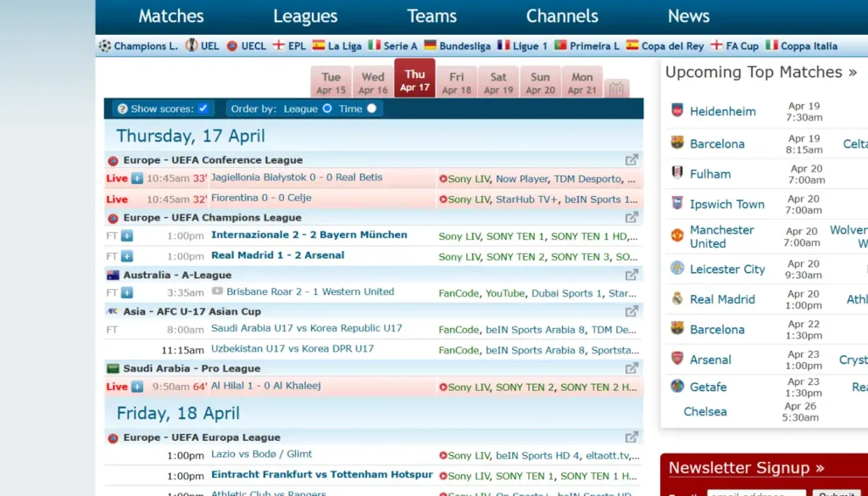The width and height of the screenshot is (868, 496).
Task: Click the Arsenal crest in Upcoming Top Matches
Action: [x=676, y=359]
